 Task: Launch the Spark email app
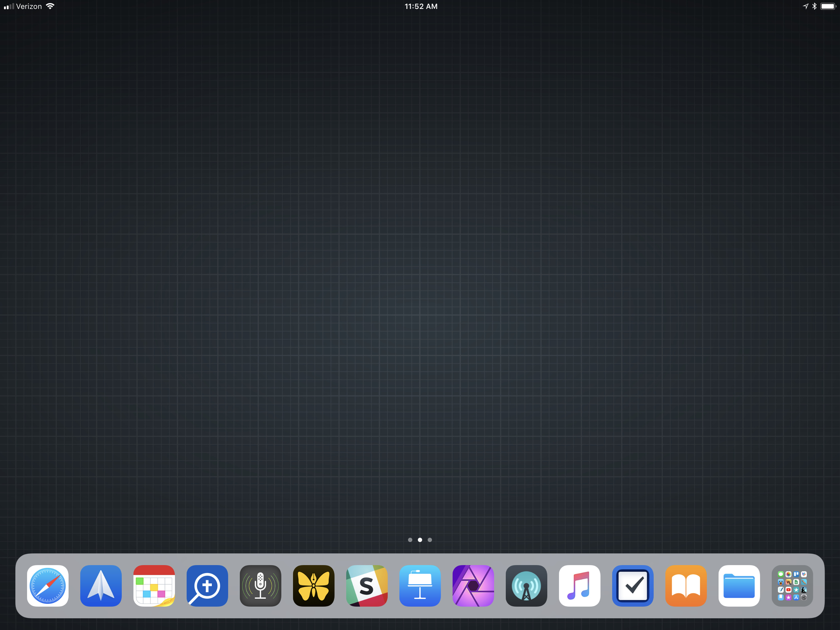pyautogui.click(x=101, y=585)
